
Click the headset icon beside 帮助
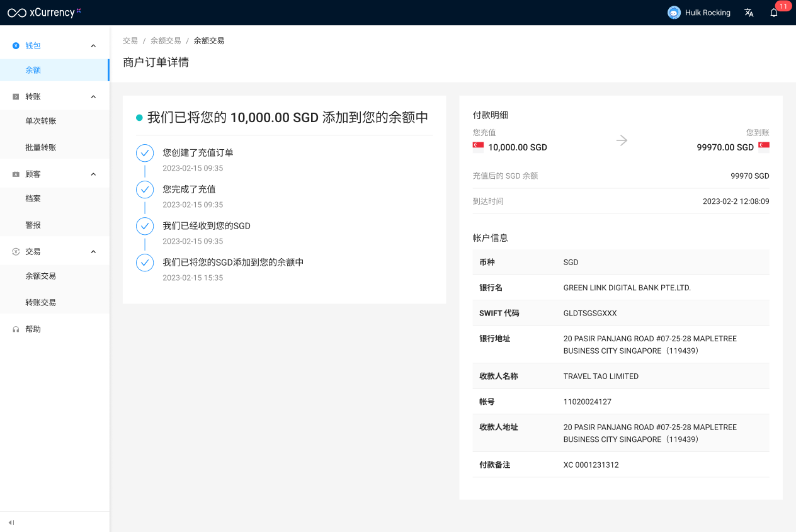pos(16,329)
